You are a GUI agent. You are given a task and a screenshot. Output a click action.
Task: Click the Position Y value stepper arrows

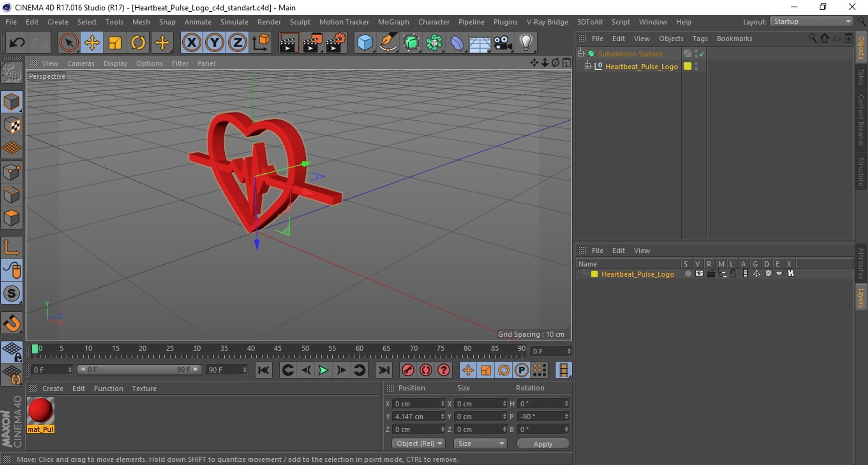tap(443, 417)
